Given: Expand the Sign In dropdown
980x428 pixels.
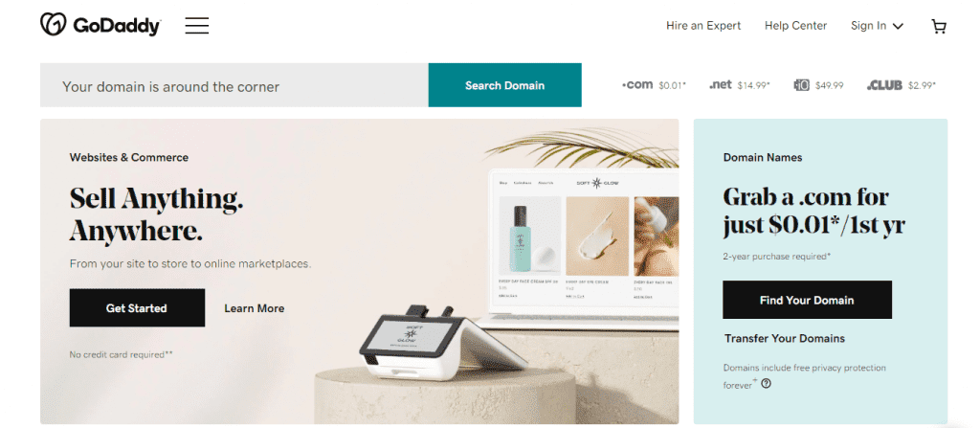Looking at the screenshot, I should point(877,26).
